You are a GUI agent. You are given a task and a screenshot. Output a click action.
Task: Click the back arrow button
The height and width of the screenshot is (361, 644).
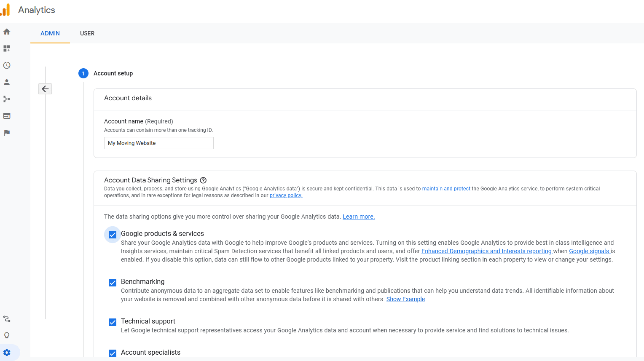[45, 89]
